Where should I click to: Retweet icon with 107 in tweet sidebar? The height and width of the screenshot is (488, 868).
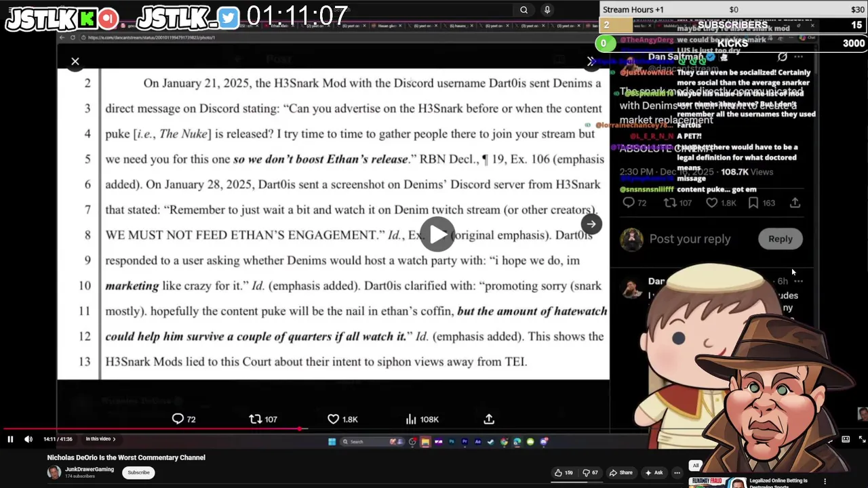(677, 203)
